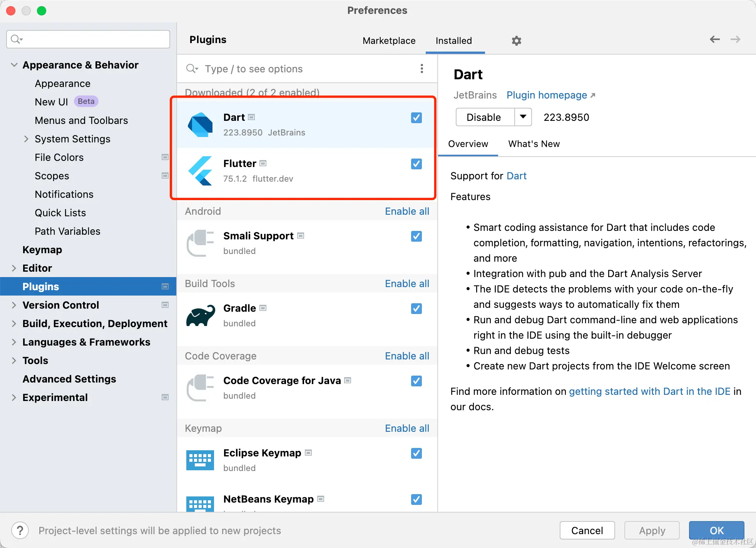Expand the System Settings node
Screen dimensions: 756x548
pos(26,139)
